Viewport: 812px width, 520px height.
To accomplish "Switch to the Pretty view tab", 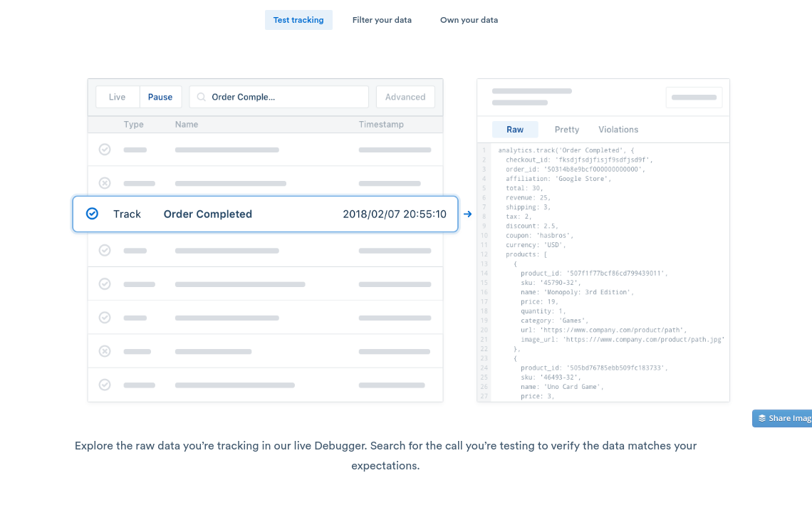I will 566,130.
